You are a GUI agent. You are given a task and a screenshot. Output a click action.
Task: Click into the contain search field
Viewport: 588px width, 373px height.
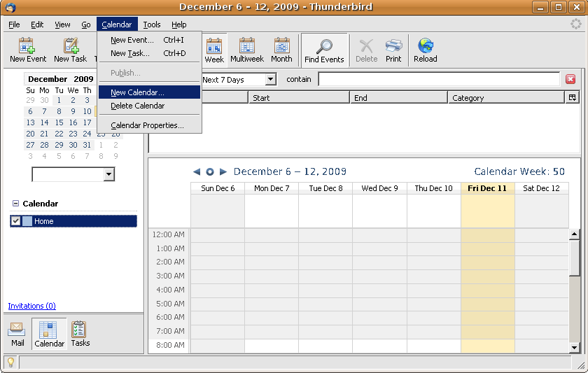point(439,79)
